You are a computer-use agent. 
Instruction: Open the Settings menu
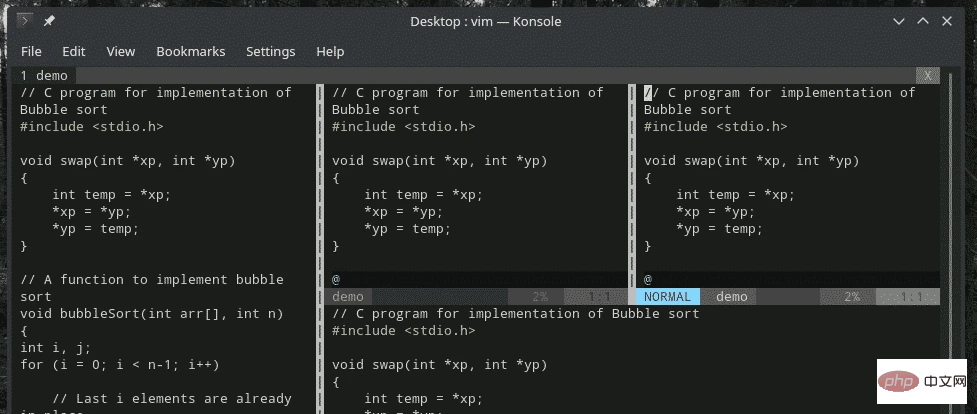click(270, 51)
